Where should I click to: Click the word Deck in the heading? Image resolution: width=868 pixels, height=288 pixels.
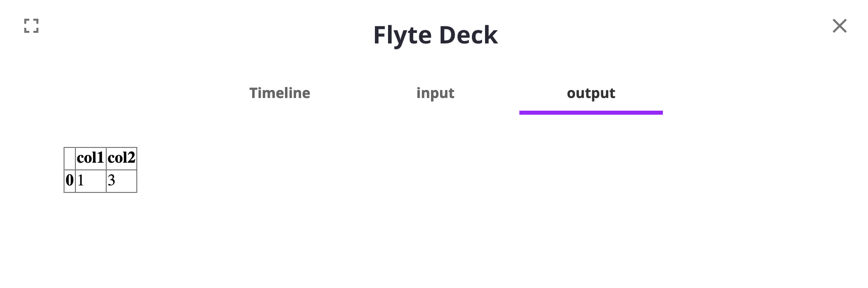point(468,35)
